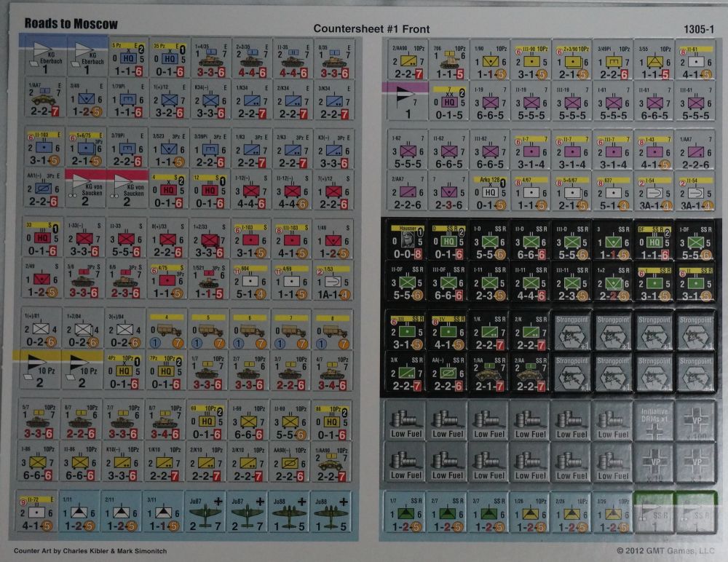Image resolution: width=728 pixels, height=562 pixels.
Task: Select the 706 self-propelled gun counter
Action: point(449,60)
